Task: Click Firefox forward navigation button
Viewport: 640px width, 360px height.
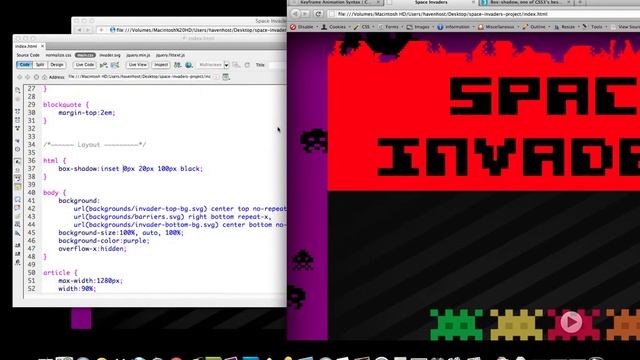Action: tap(305, 13)
